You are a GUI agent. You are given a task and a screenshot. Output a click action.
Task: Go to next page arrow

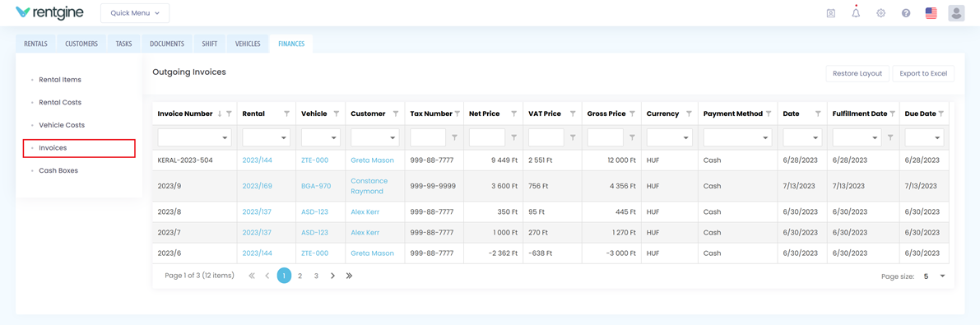click(x=332, y=276)
